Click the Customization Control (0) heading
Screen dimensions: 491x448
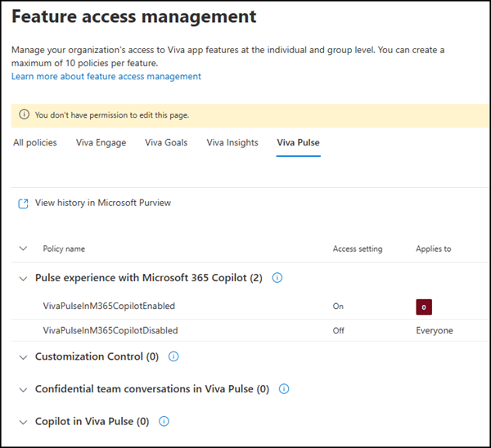(x=97, y=356)
